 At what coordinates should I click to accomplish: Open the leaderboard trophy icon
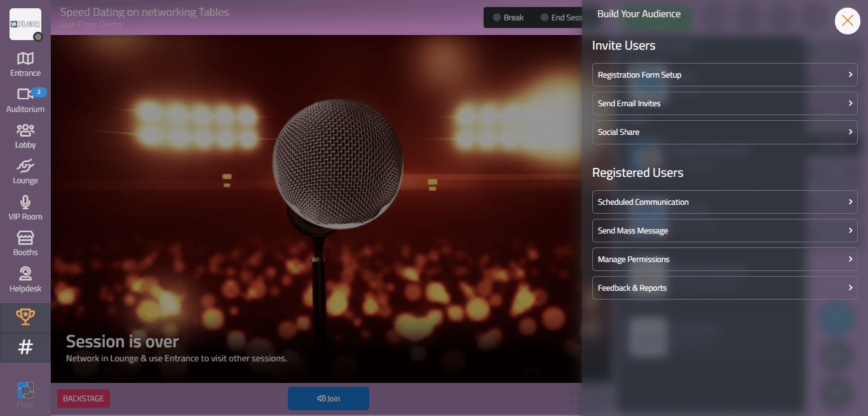(x=25, y=316)
